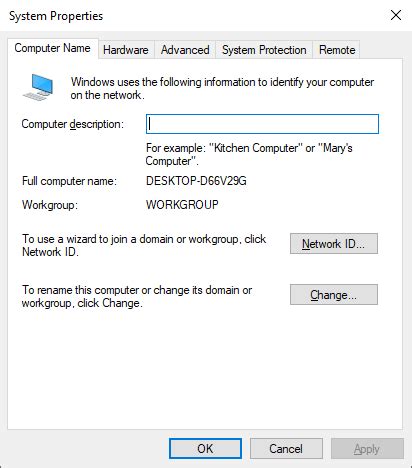Viewport: 412px width, 468px height.
Task: Close the System Properties window
Action: coord(396,15)
